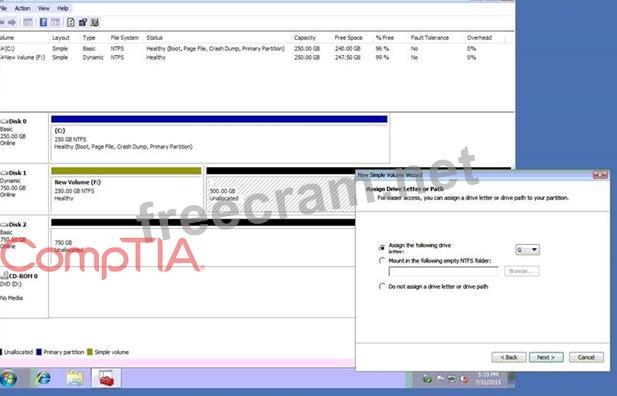
Task: Click the last toolbar icon in the row
Action: (x=94, y=22)
